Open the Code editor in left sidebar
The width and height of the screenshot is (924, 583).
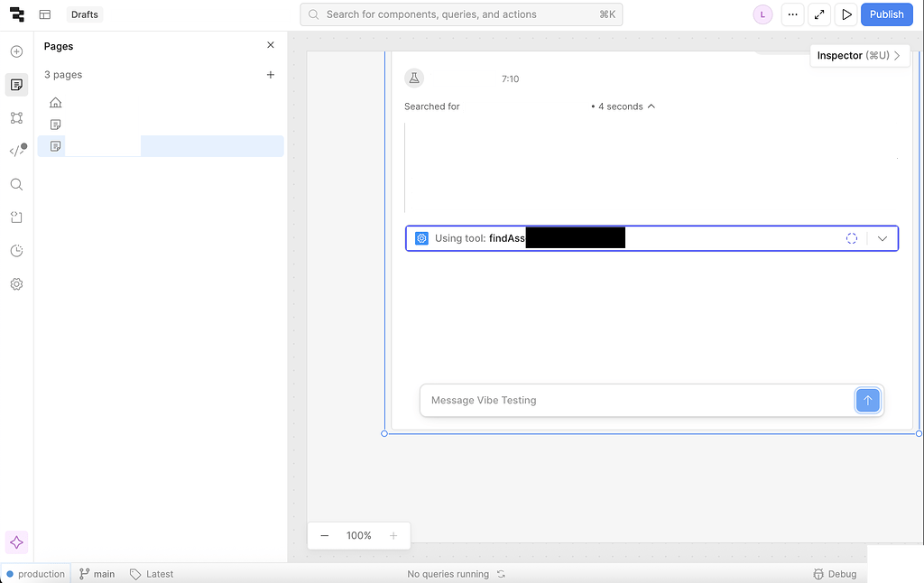tap(16, 150)
